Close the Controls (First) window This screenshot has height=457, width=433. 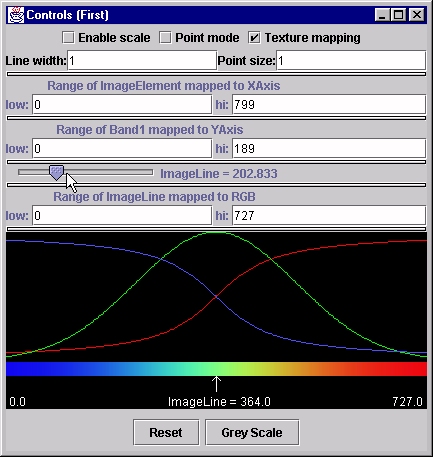click(417, 15)
